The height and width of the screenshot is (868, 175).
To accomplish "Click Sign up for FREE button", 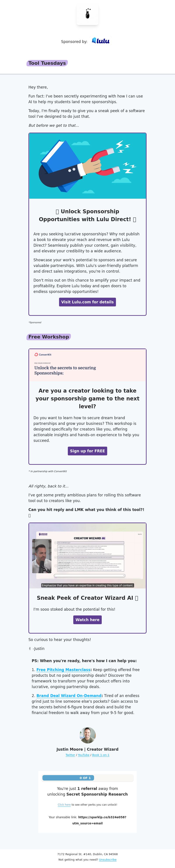I will point(87,451).
